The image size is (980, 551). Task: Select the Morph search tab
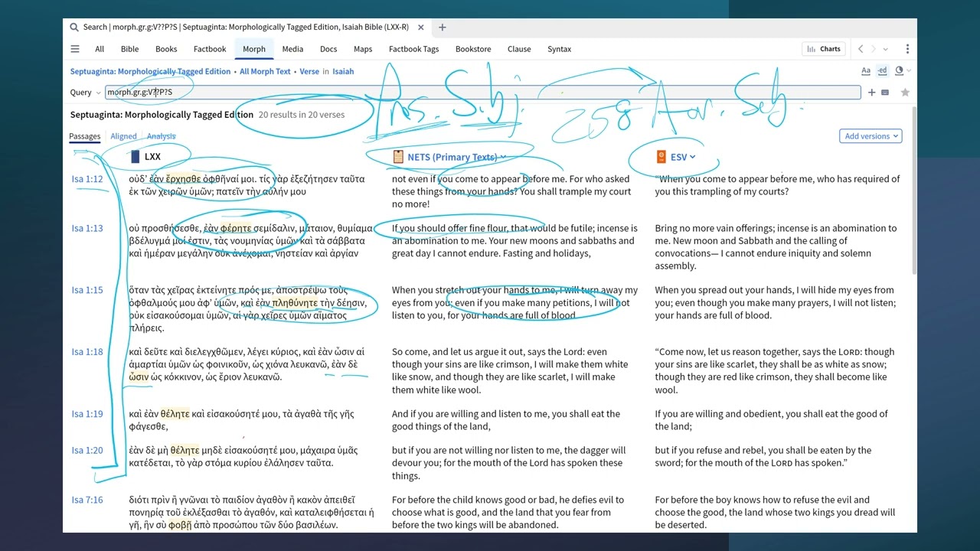click(x=254, y=49)
